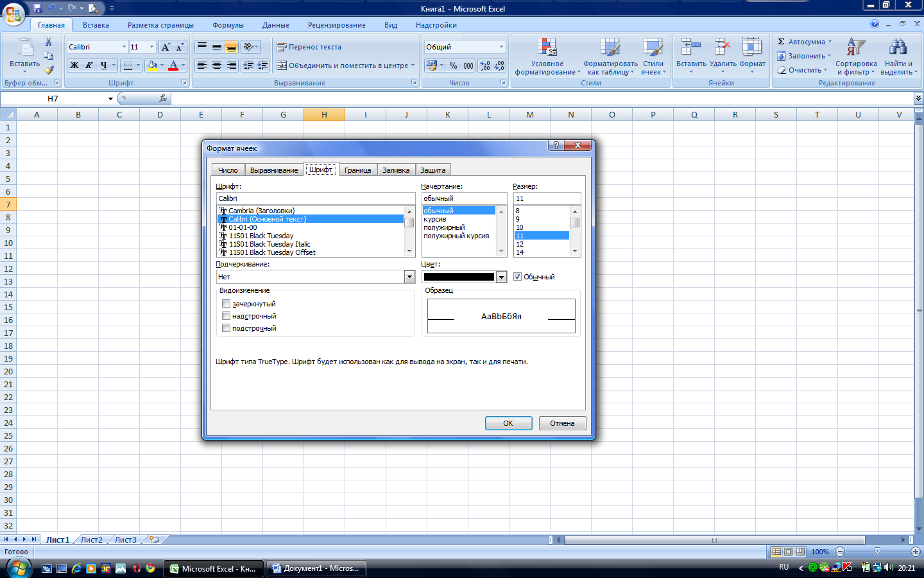This screenshot has width=924, height=578.
Task: Open Документ1 Word from taskbar
Action: (316, 568)
